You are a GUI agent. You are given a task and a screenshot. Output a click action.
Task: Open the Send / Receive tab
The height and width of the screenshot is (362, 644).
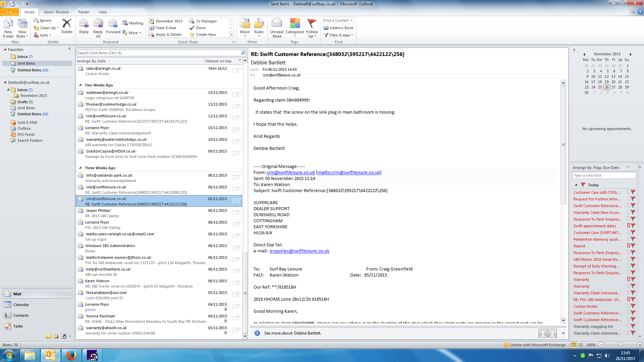tap(56, 12)
